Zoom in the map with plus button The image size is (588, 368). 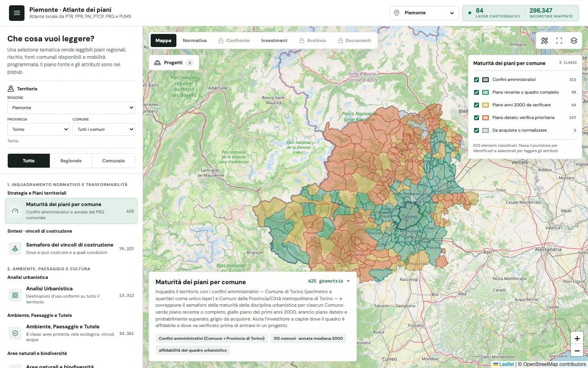click(577, 339)
